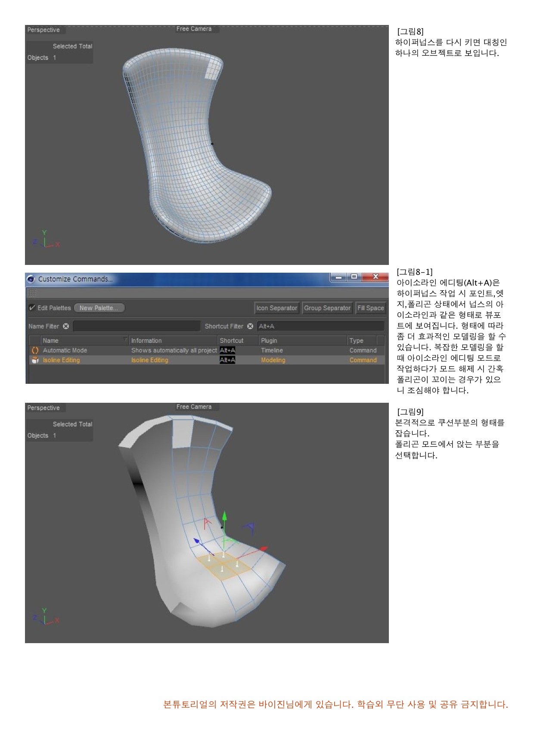Click the Fill Space button

(370, 308)
